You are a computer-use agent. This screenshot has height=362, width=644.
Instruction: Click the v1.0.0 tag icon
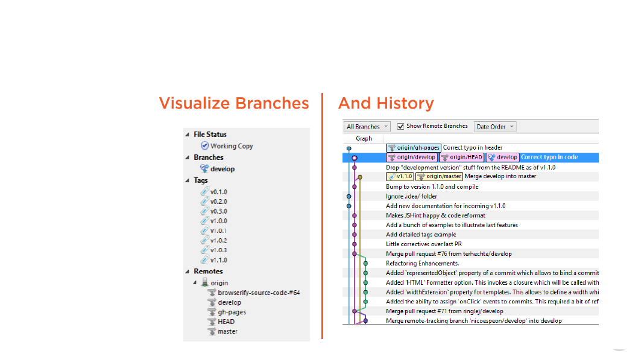click(x=205, y=221)
